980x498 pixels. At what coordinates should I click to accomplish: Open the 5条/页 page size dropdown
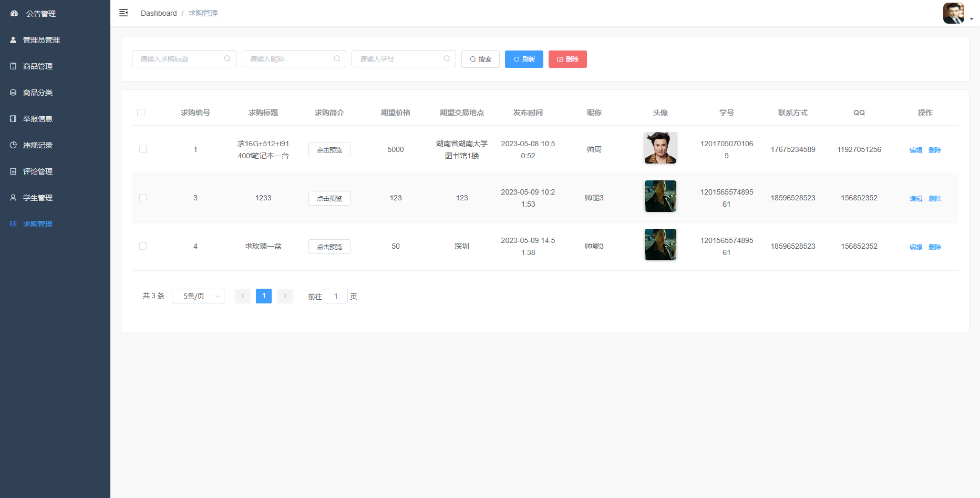click(198, 296)
